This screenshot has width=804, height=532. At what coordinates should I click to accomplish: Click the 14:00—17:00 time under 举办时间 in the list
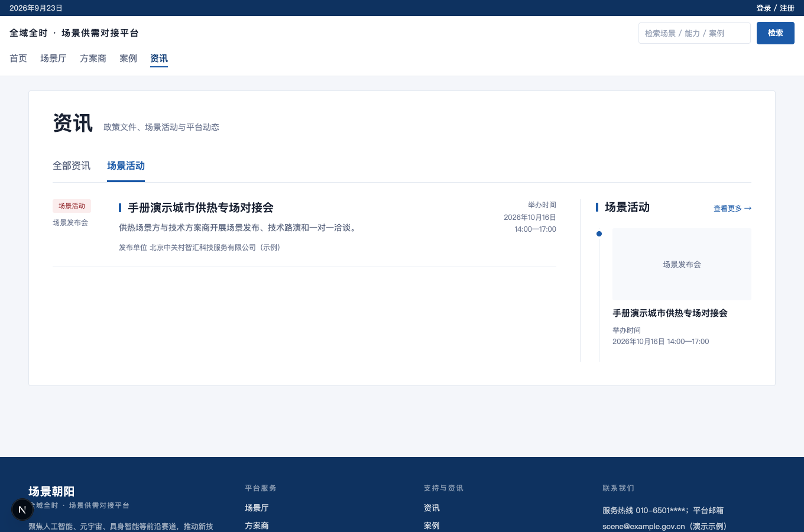(x=535, y=229)
